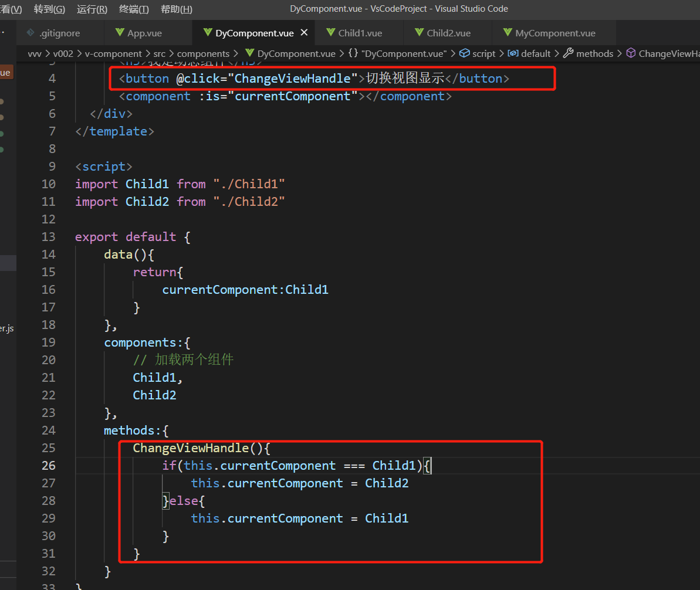The height and width of the screenshot is (590, 700).
Task: Open the 运行(R) menu
Action: click(92, 9)
